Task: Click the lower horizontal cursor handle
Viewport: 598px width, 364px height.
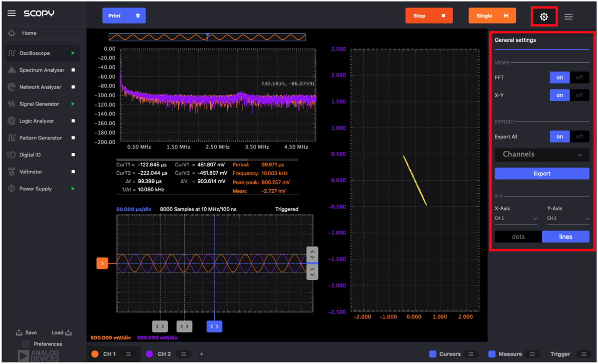Action: (312, 272)
